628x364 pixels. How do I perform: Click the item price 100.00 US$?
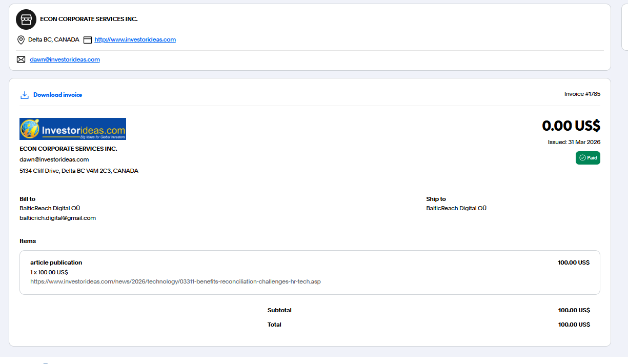(574, 262)
